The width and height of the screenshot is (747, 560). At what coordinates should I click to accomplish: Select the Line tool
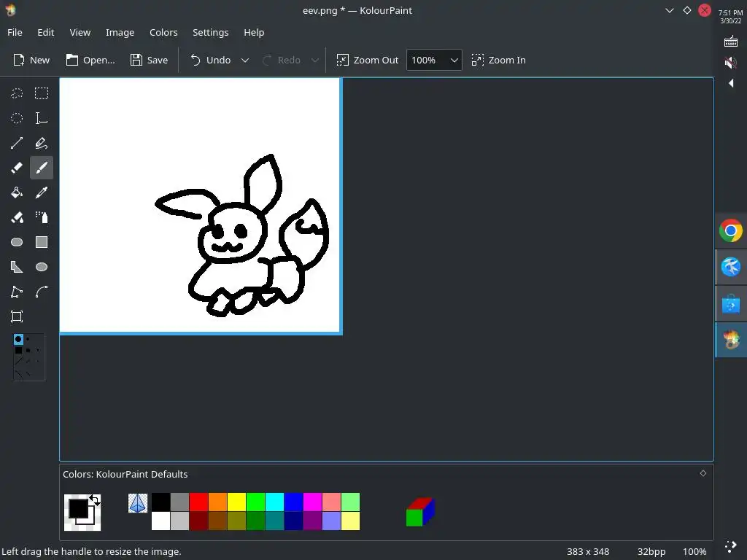point(17,143)
